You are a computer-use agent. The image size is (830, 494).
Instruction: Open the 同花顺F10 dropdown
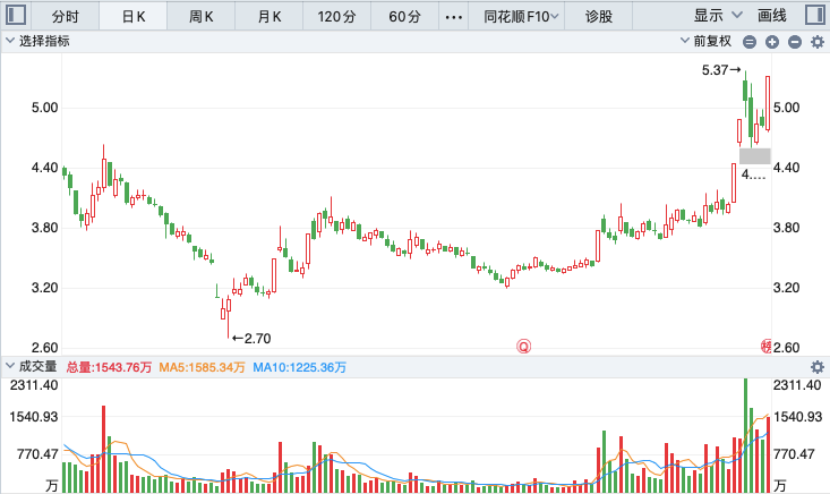[521, 16]
